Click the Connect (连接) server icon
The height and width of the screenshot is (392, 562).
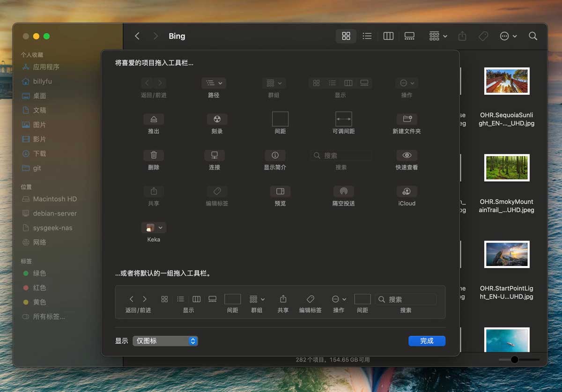point(214,155)
